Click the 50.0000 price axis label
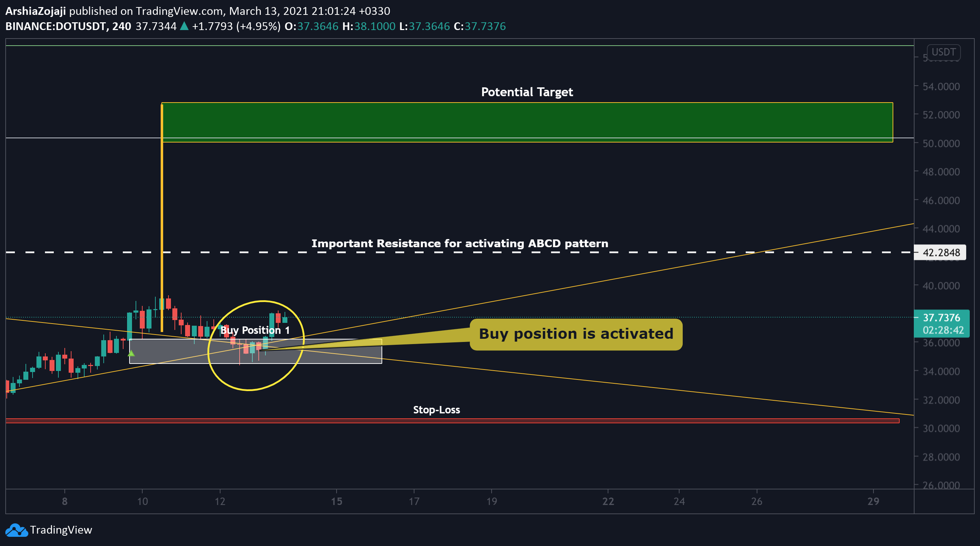Image resolution: width=980 pixels, height=546 pixels. point(941,144)
